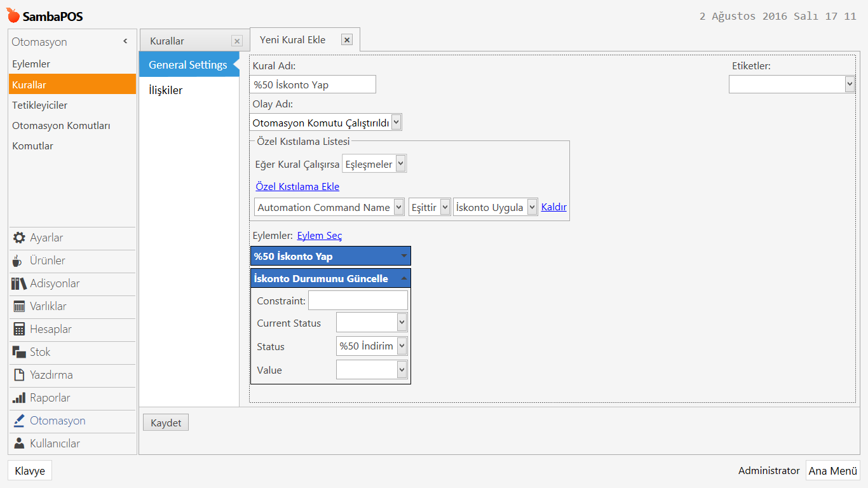Click the Kaldır link
This screenshot has width=868, height=488.
(x=554, y=207)
